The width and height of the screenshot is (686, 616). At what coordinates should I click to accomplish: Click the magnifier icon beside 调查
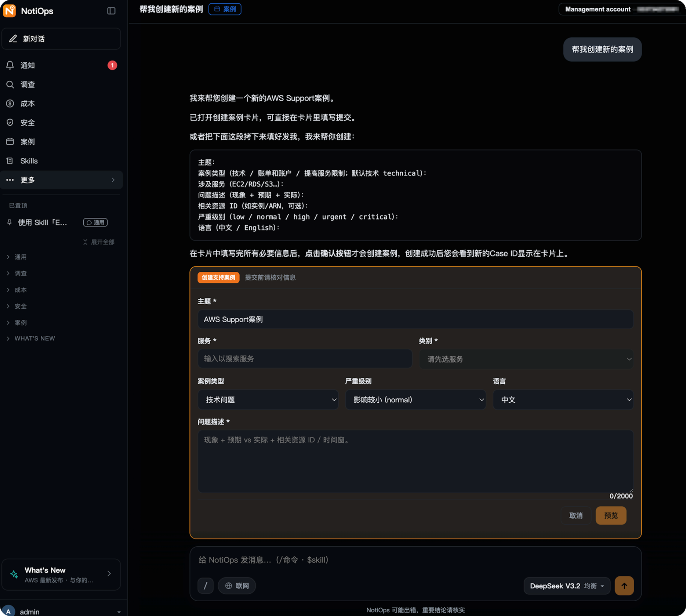[10, 84]
